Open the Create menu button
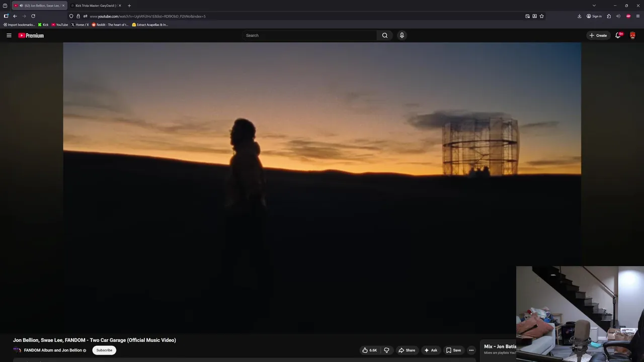Screen dimensions: 644x362 coord(598,35)
